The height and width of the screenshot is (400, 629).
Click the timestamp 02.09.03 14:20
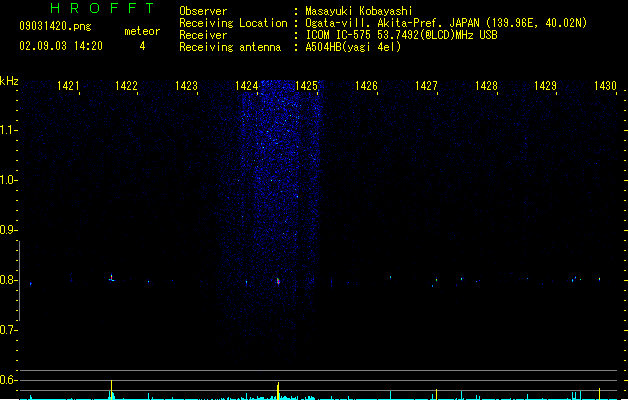[x=61, y=46]
